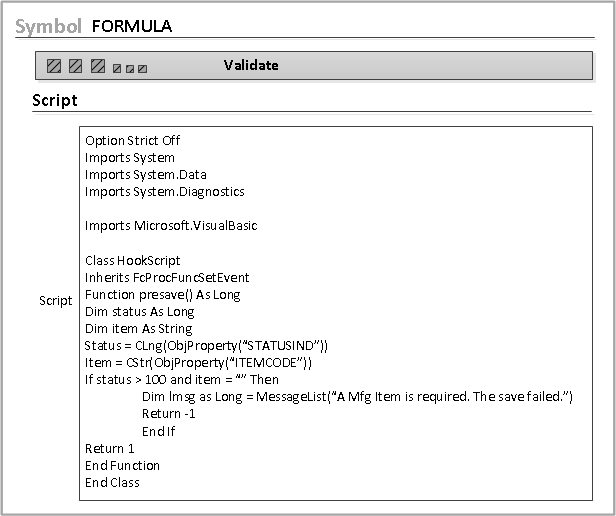The image size is (616, 516).
Task: Select the Script section heading
Action: coord(55,100)
